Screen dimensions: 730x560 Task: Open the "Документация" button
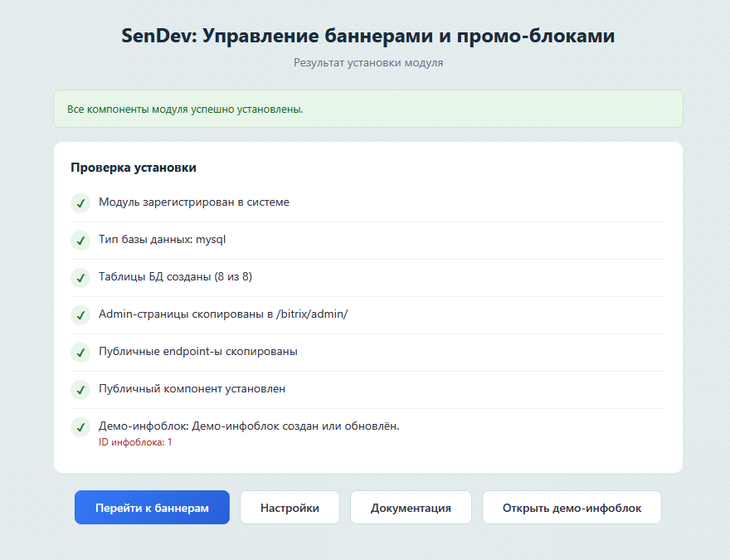click(411, 508)
